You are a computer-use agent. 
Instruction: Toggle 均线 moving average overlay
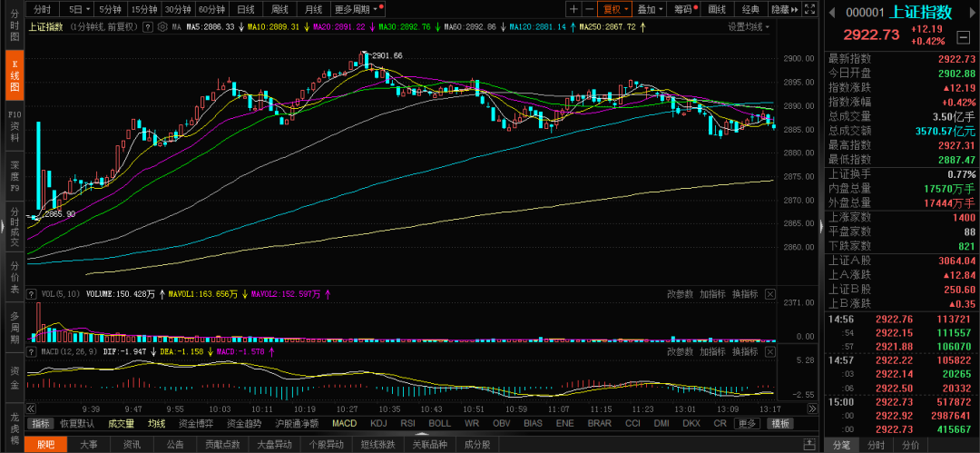coord(156,424)
